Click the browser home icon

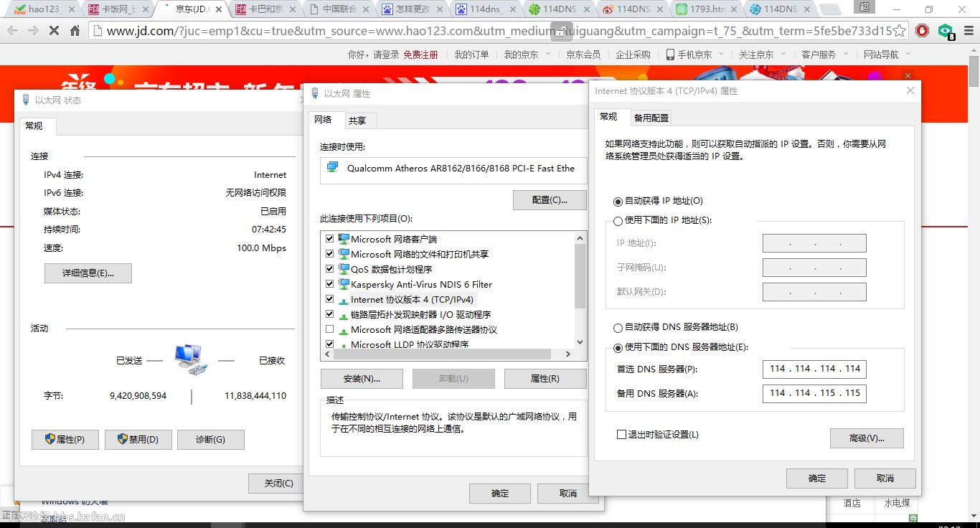(x=75, y=31)
